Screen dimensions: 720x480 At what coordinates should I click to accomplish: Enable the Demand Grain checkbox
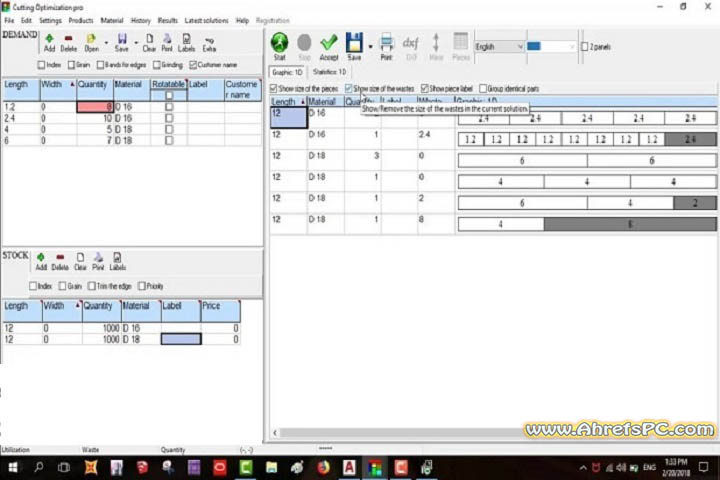coord(71,65)
